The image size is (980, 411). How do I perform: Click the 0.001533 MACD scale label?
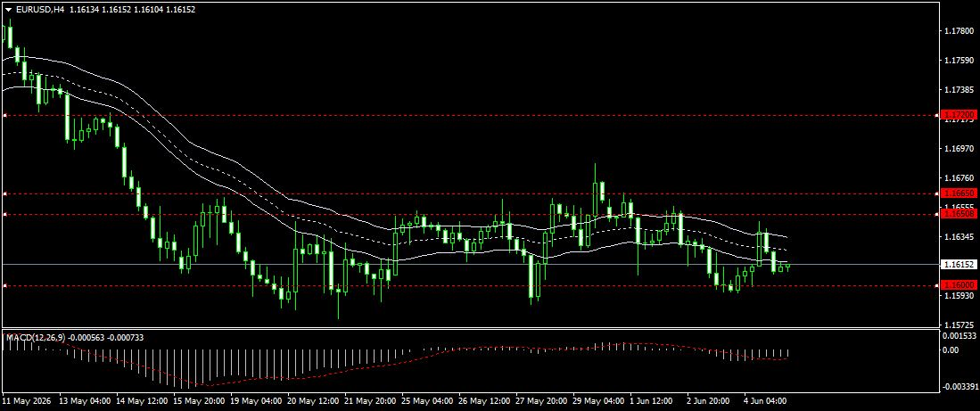(959, 335)
